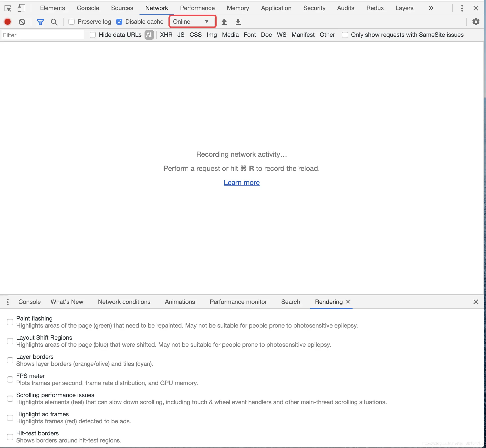Open network search magnifier icon
Viewport: 486px width, 448px height.
(x=54, y=22)
